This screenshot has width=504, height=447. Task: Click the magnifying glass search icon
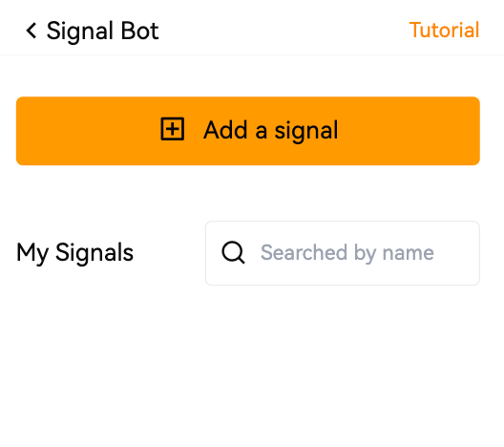[x=233, y=253]
